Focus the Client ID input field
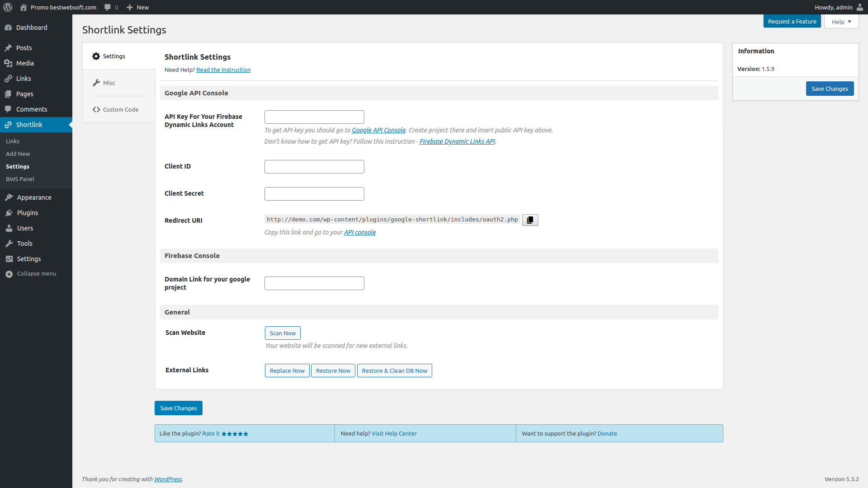The width and height of the screenshot is (868, 488). click(314, 167)
